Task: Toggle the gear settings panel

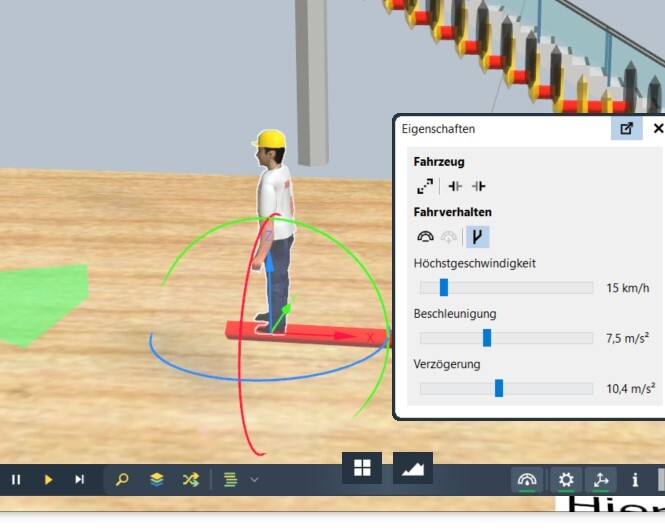Action: coord(566,480)
